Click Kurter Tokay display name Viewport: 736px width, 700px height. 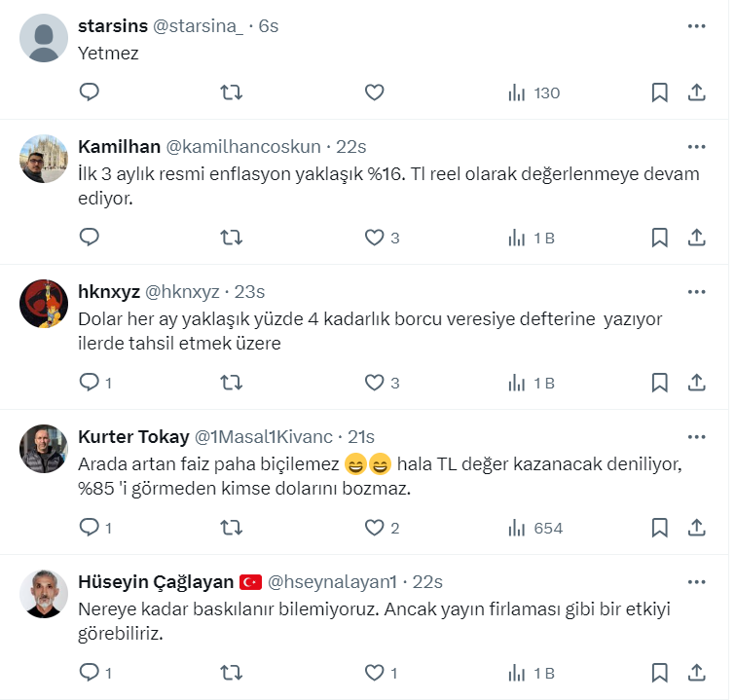point(133,436)
